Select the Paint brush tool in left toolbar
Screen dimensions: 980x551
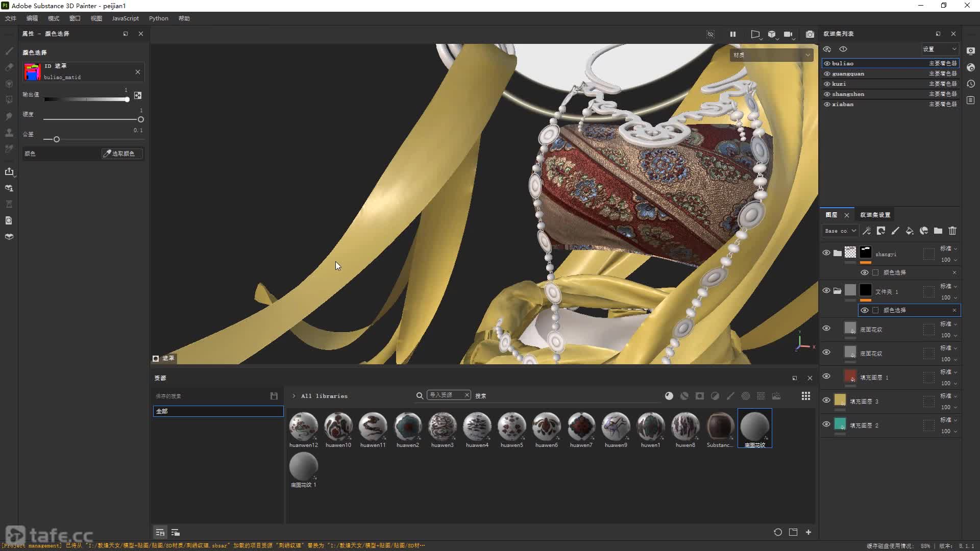tap(9, 51)
